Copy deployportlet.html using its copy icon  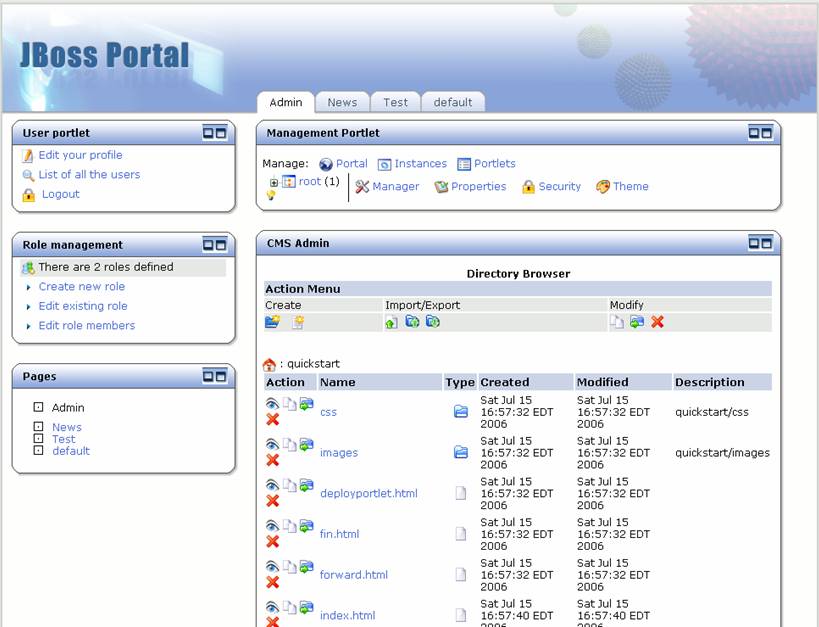click(x=289, y=485)
